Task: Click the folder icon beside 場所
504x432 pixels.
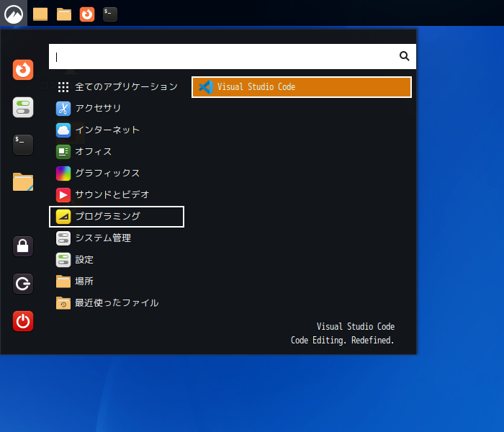Action: [63, 282]
